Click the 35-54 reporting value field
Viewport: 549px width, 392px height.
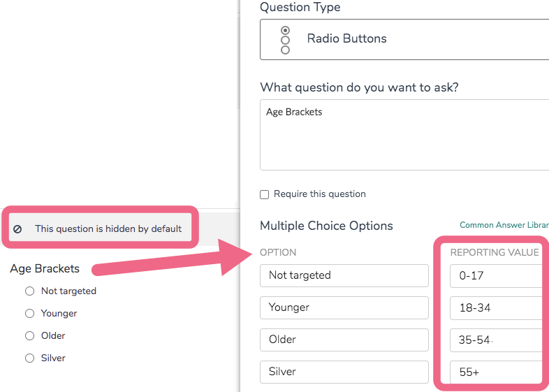pyautogui.click(x=496, y=340)
